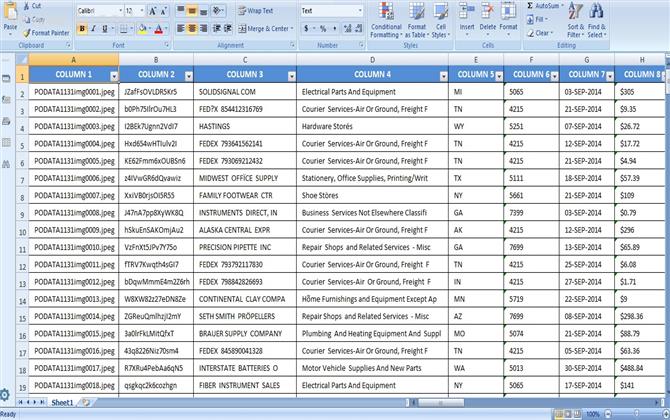Screen dimensions: 670x420
Task: Open Format as Table gallery
Action: pyautogui.click(x=416, y=20)
